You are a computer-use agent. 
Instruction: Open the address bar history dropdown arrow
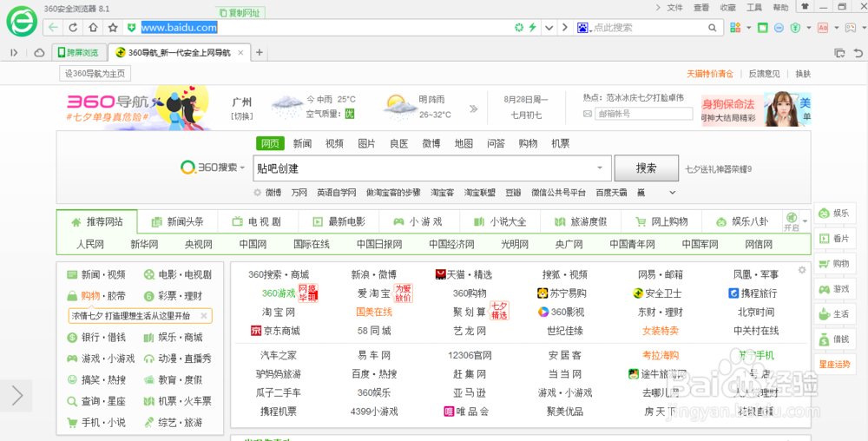coord(549,27)
